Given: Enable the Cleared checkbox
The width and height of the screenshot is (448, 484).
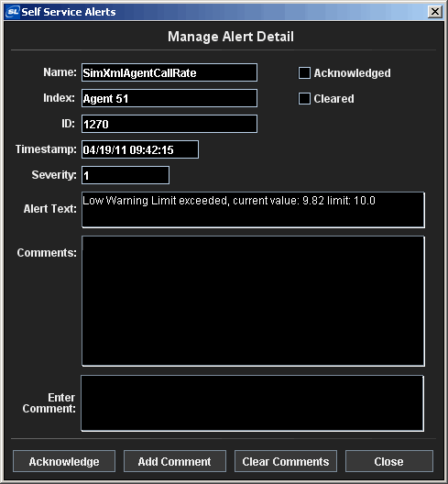Looking at the screenshot, I should coord(304,99).
